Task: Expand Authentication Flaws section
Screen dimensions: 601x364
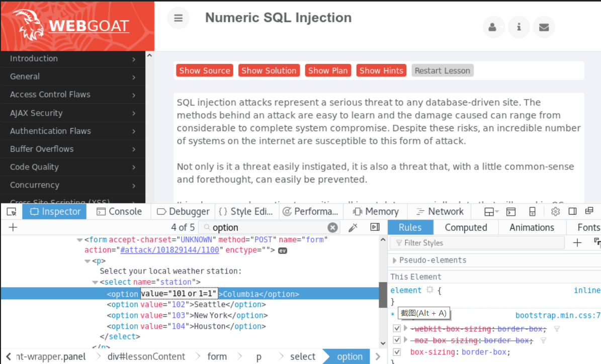Action: click(73, 131)
